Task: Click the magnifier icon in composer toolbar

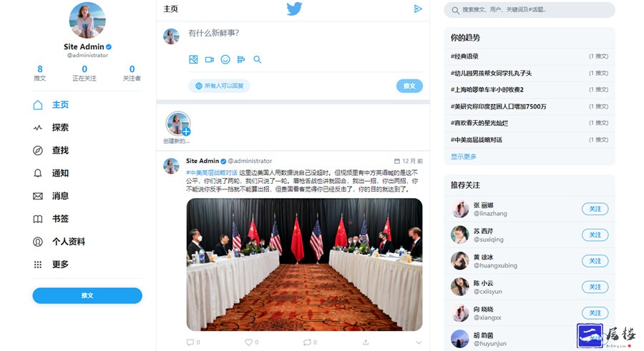Action: point(257,59)
